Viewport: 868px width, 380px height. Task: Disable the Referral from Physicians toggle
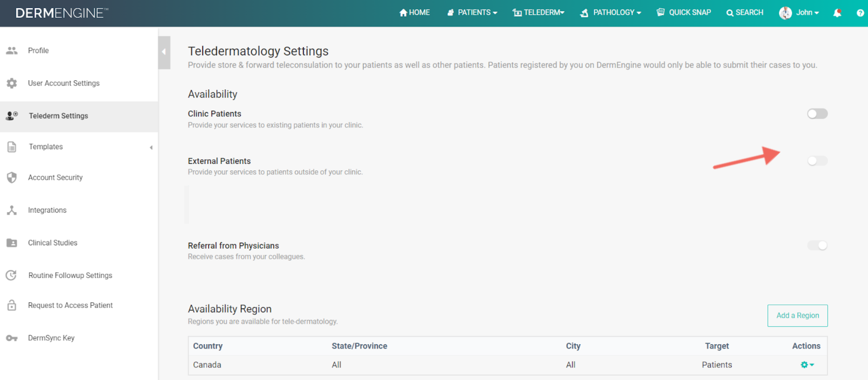click(x=817, y=245)
